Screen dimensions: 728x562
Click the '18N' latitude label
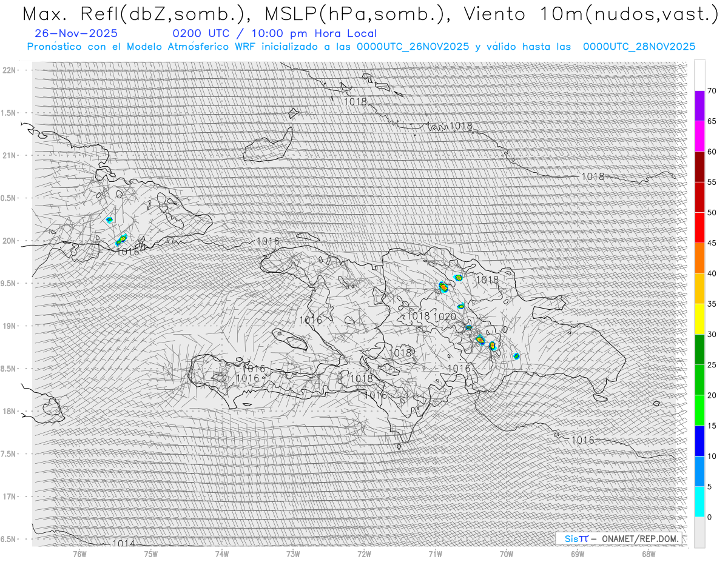[9, 411]
